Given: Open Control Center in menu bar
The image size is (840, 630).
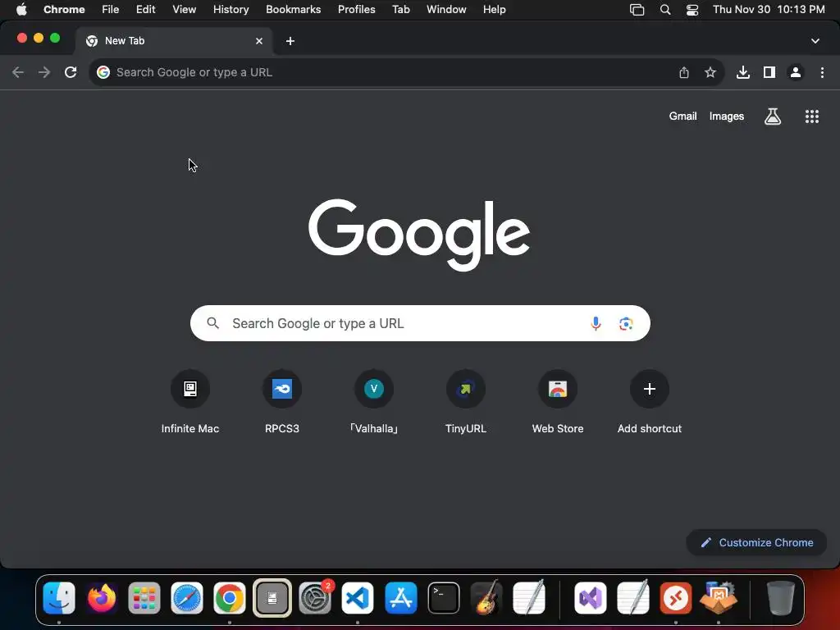Looking at the screenshot, I should pos(692,9).
